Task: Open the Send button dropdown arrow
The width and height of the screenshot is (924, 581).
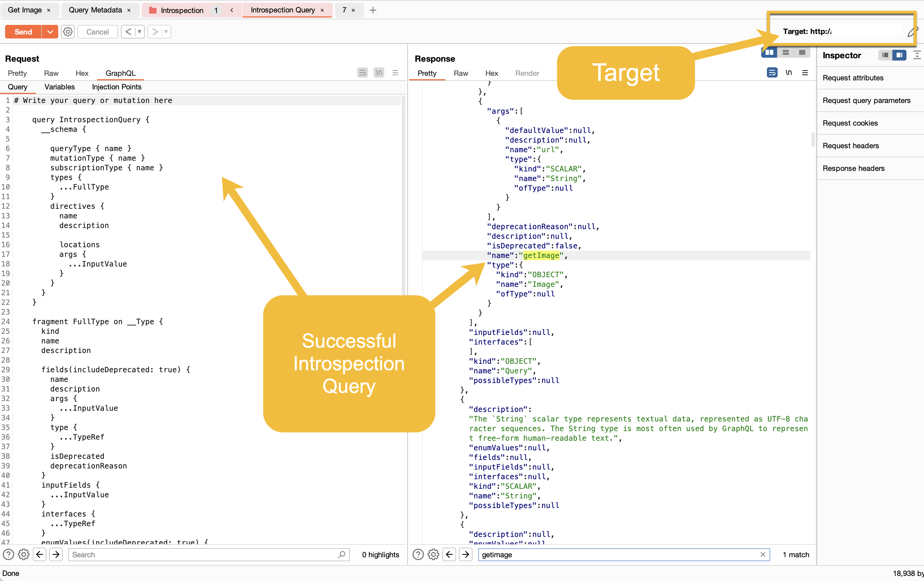Action: pos(50,32)
